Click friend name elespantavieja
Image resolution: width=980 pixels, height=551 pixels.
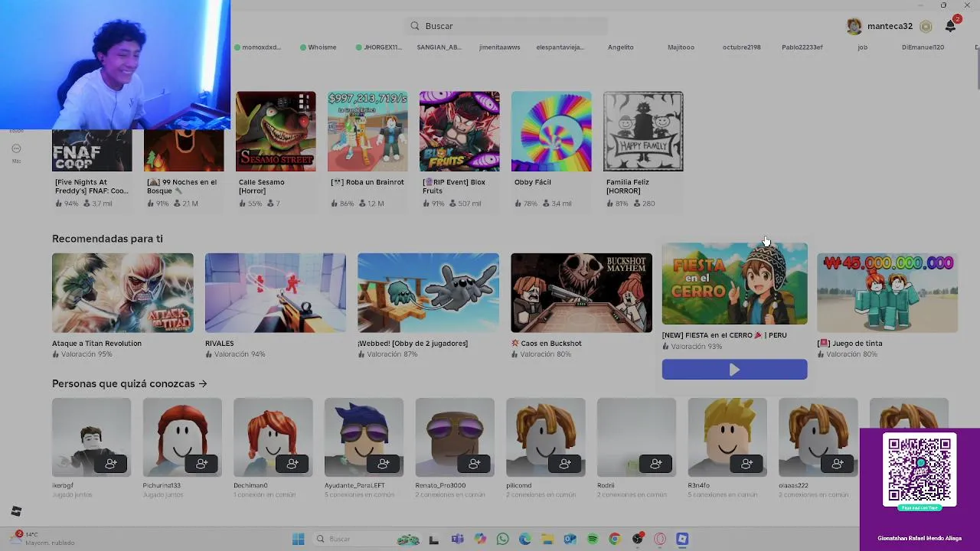pyautogui.click(x=560, y=47)
